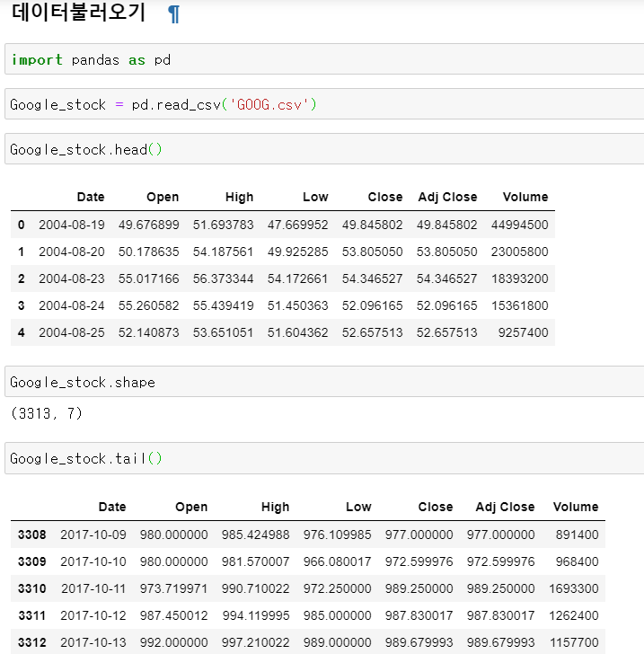Click the date cell 2017-10-10
This screenshot has width=644, height=654.
point(93,561)
